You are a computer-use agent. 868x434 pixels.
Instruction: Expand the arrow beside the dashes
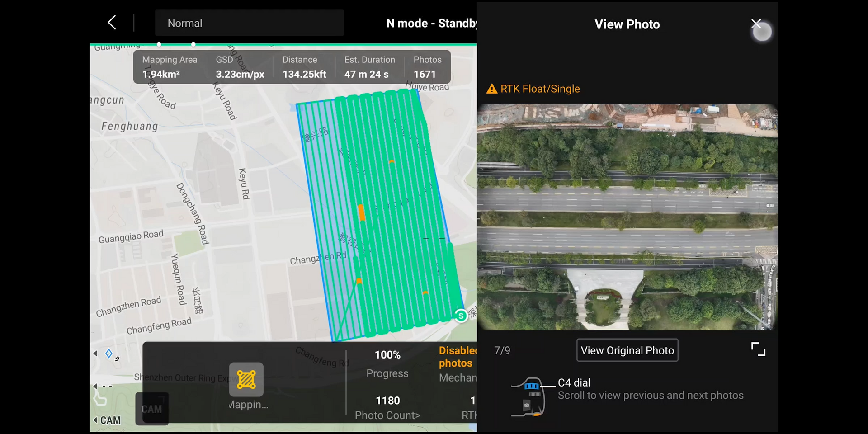pyautogui.click(x=95, y=386)
